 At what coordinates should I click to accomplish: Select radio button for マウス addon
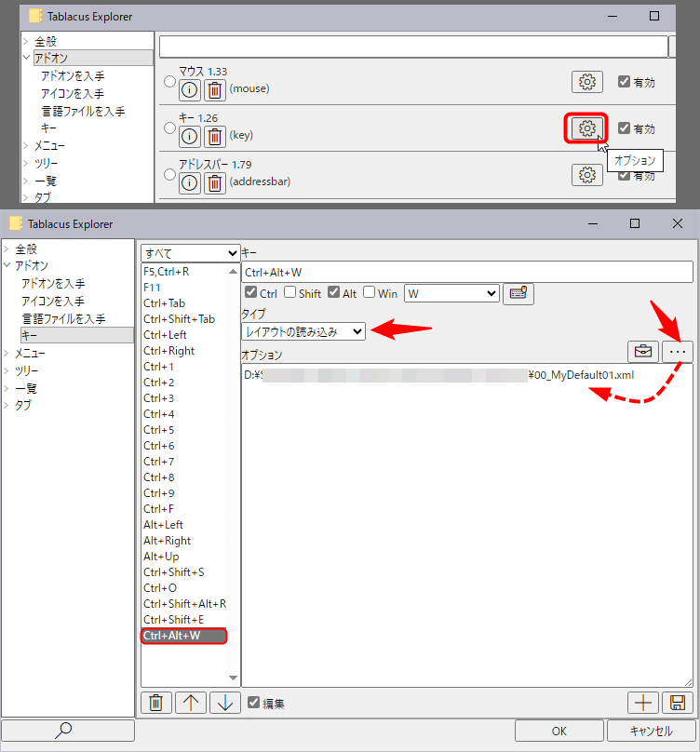(x=169, y=82)
